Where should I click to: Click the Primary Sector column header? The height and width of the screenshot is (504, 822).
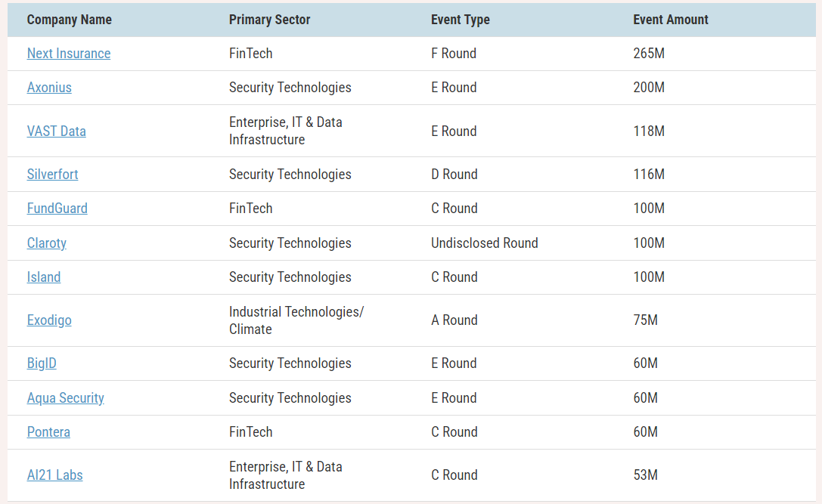click(x=269, y=20)
